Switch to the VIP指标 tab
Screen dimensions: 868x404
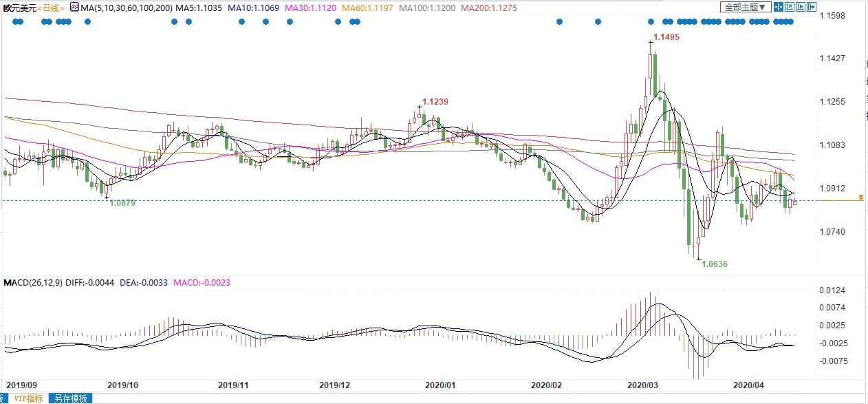pyautogui.click(x=28, y=398)
